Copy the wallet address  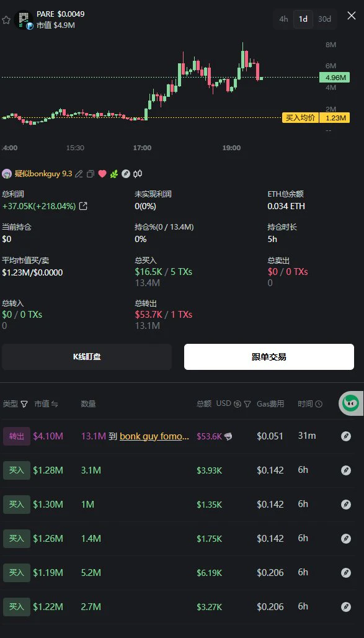click(91, 174)
